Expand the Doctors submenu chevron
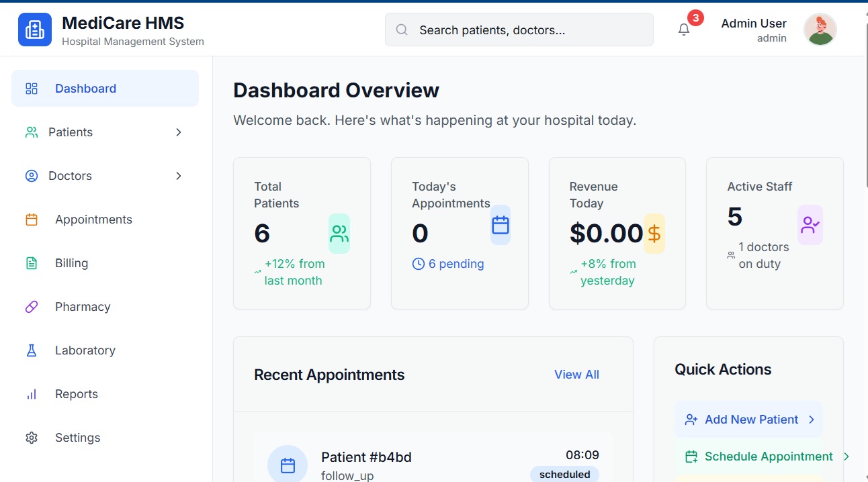Viewport: 868px width, 482px height. [179, 176]
